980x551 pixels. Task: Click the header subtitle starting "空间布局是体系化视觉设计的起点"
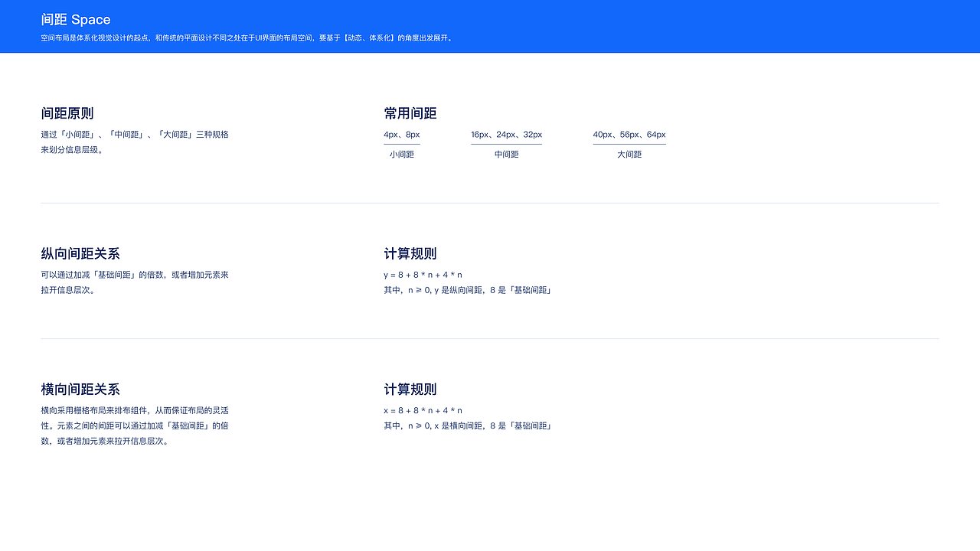(x=248, y=37)
